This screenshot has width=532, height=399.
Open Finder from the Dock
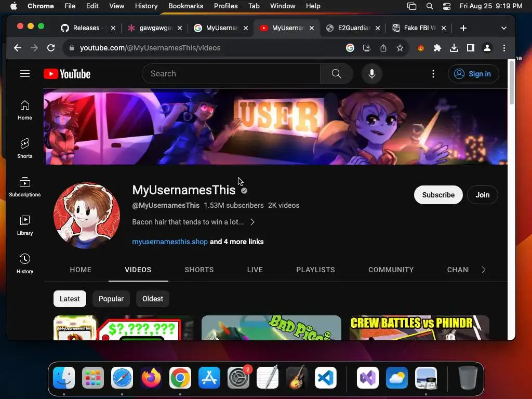click(x=64, y=378)
